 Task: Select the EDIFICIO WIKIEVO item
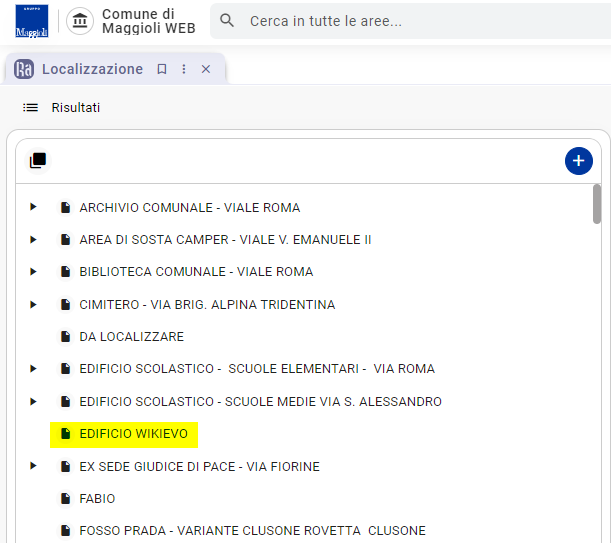(x=134, y=433)
